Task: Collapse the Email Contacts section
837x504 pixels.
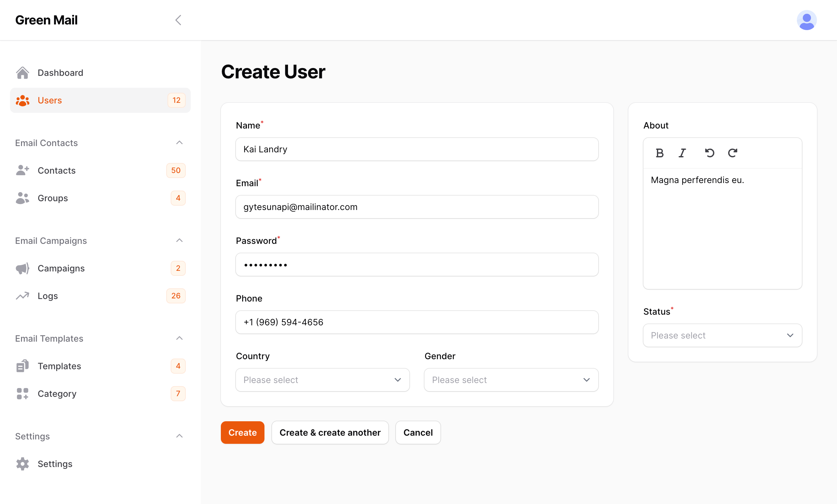Action: pyautogui.click(x=179, y=143)
